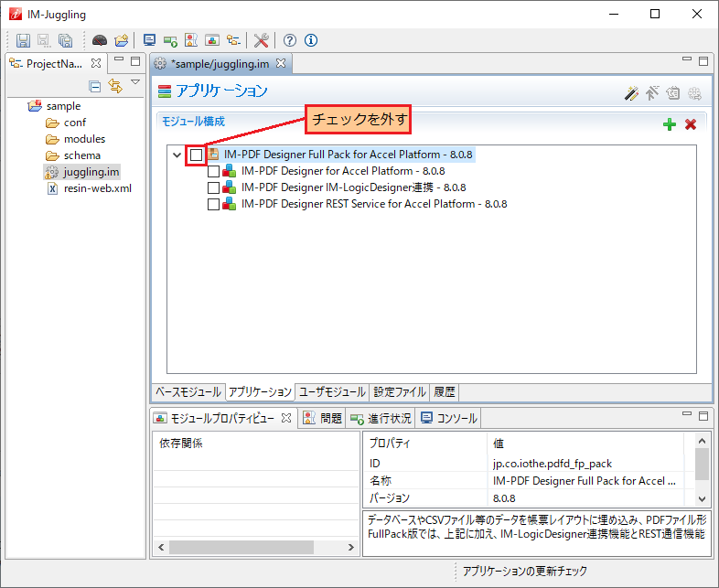
Task: Toggle IM-PDF Designer IM-LogicDesigner連携 checkbox
Action: pyautogui.click(x=213, y=187)
